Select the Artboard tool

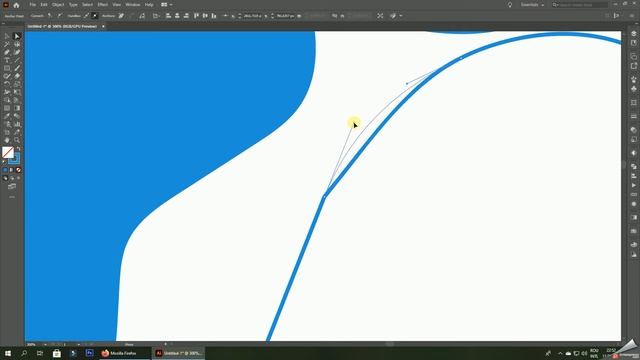point(7,132)
